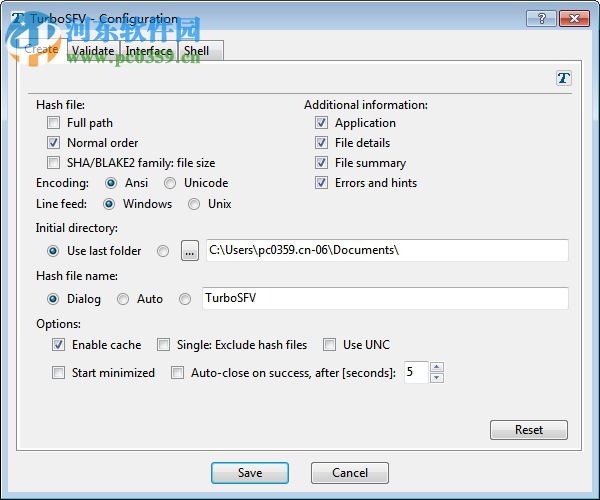600x500 pixels.
Task: Enable the Full path checkbox
Action: click(53, 123)
